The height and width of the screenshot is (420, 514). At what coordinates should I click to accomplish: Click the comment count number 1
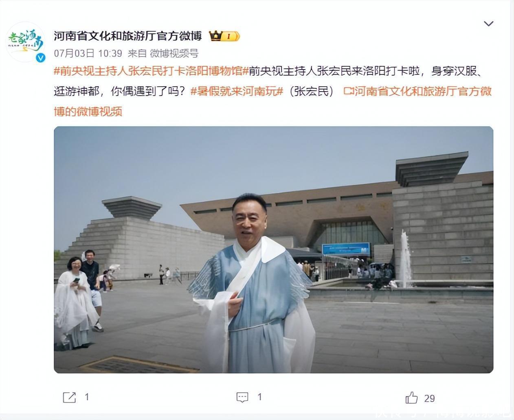pos(259,397)
